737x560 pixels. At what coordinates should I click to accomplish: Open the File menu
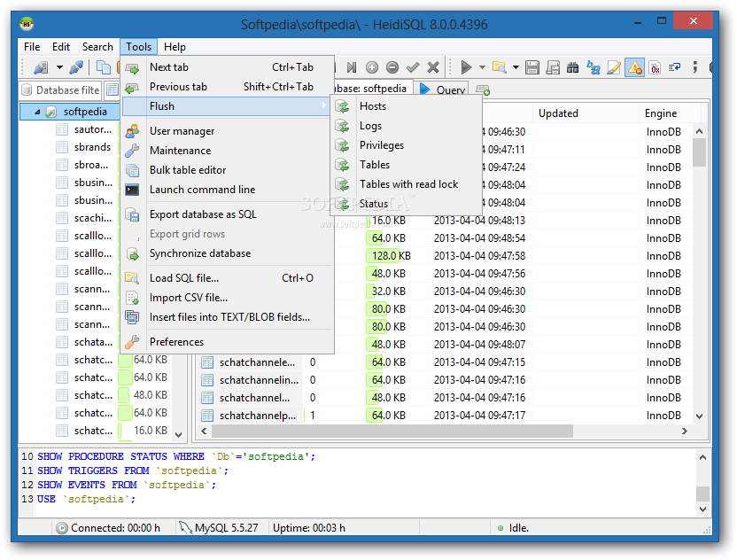coord(32,47)
